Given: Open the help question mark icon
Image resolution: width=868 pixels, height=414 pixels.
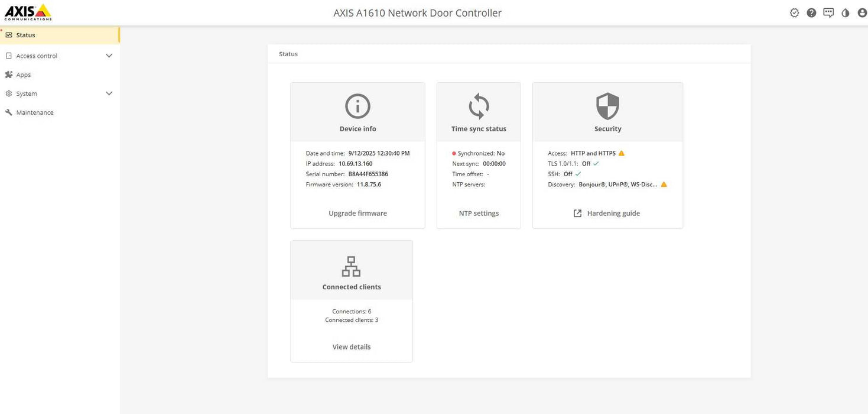Looking at the screenshot, I should pos(811,12).
